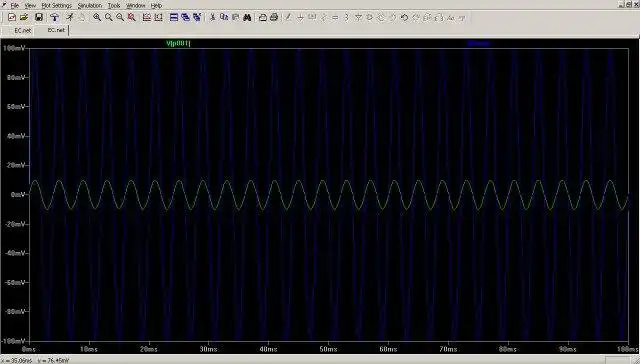Viewport: 640px width, 364px height.
Task: Click the green V(p001) trace label
Action: click(178, 43)
